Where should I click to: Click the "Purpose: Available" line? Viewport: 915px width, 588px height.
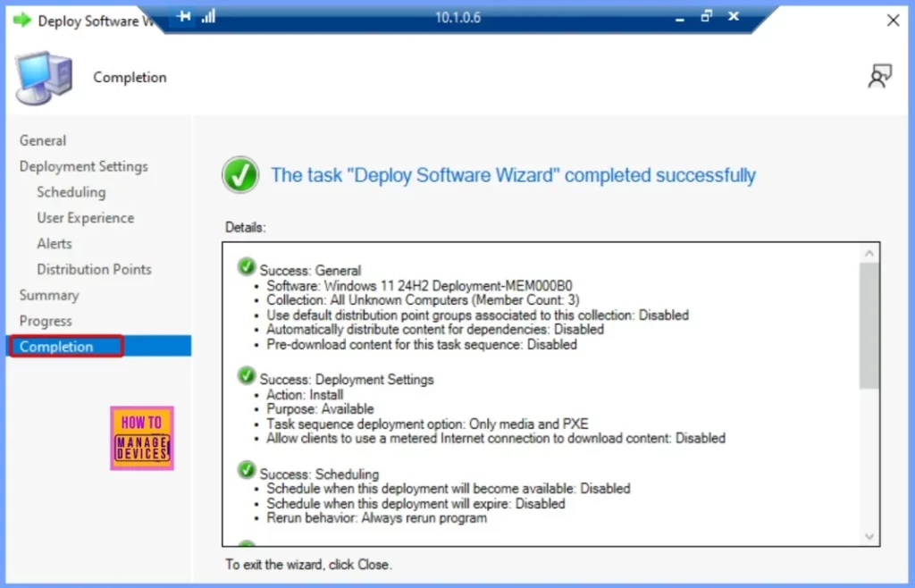pyautogui.click(x=320, y=409)
